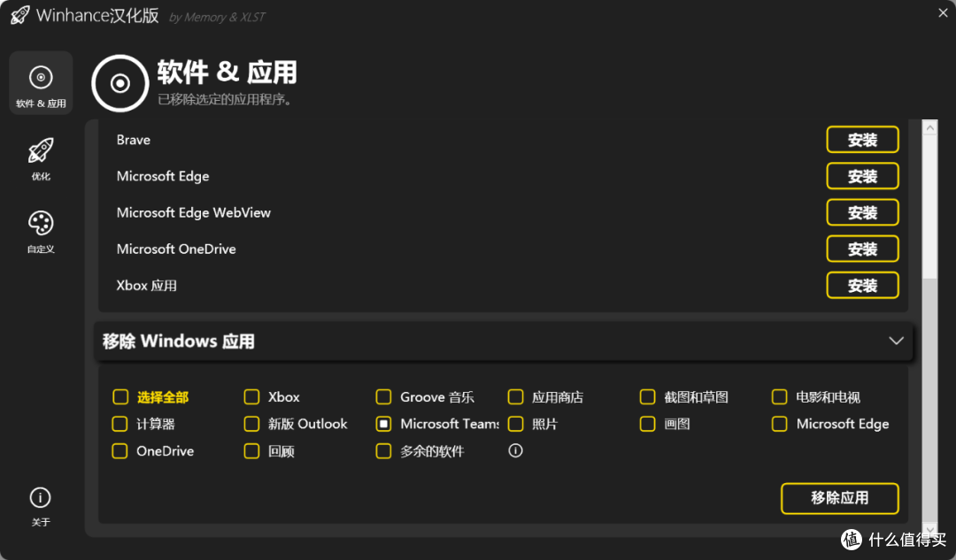Check the 画图 checkbox
This screenshot has width=956, height=560.
click(647, 424)
